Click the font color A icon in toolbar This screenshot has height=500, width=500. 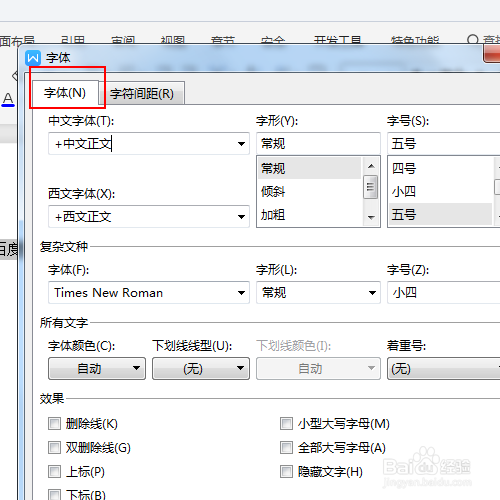tap(8, 99)
